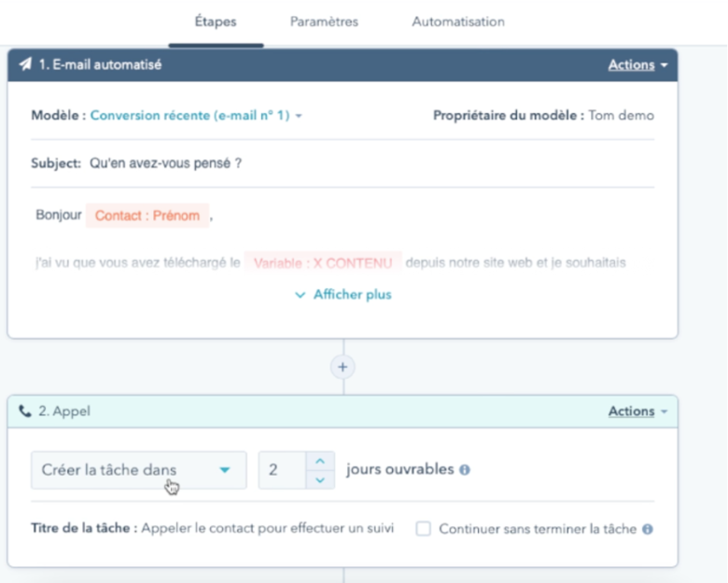Switch to the Paramètres tab

(324, 21)
